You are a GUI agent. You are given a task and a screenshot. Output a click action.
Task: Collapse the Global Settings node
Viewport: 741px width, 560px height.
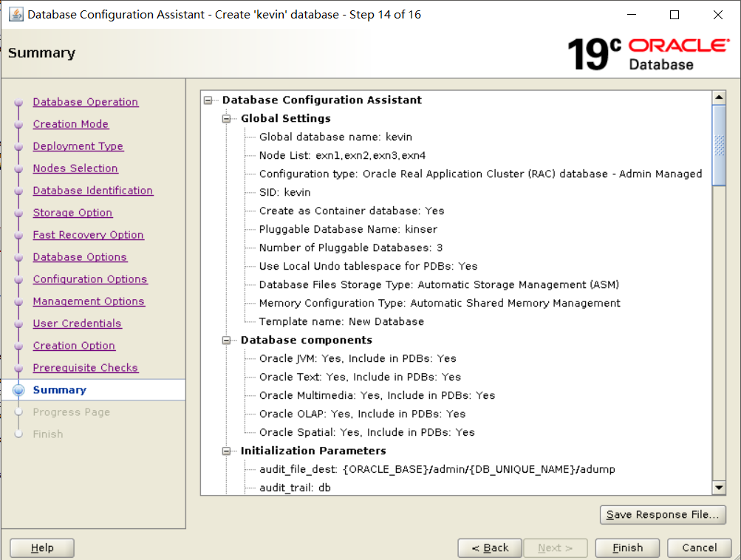tap(226, 119)
